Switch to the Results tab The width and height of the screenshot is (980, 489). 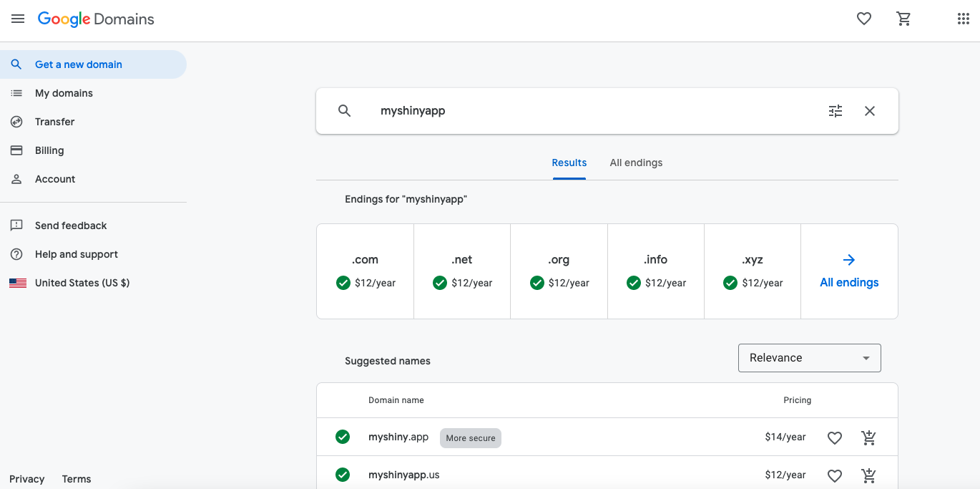(x=569, y=163)
